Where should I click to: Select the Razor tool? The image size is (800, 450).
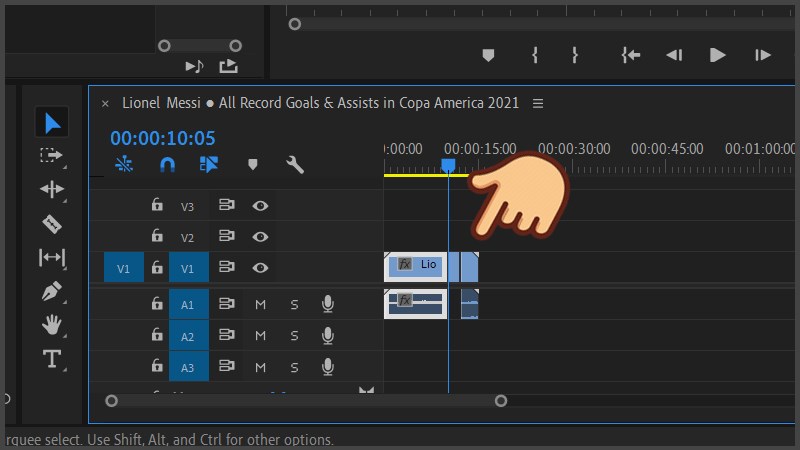click(x=52, y=223)
